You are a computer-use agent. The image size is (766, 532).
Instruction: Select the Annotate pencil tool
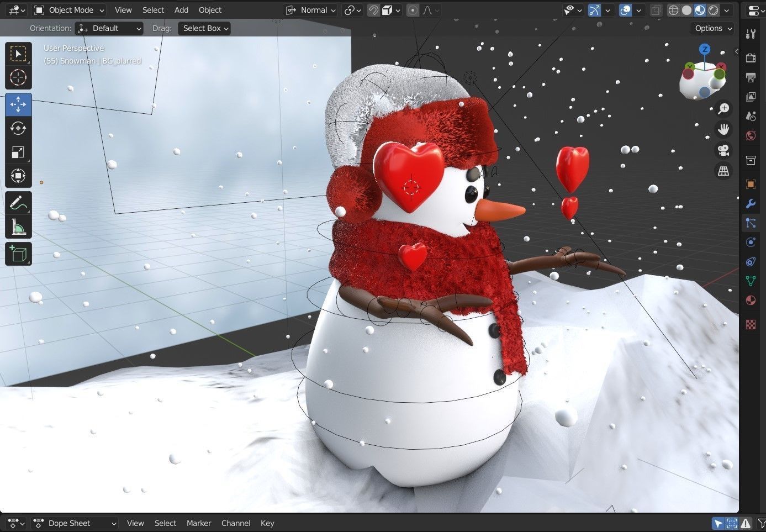coord(18,203)
